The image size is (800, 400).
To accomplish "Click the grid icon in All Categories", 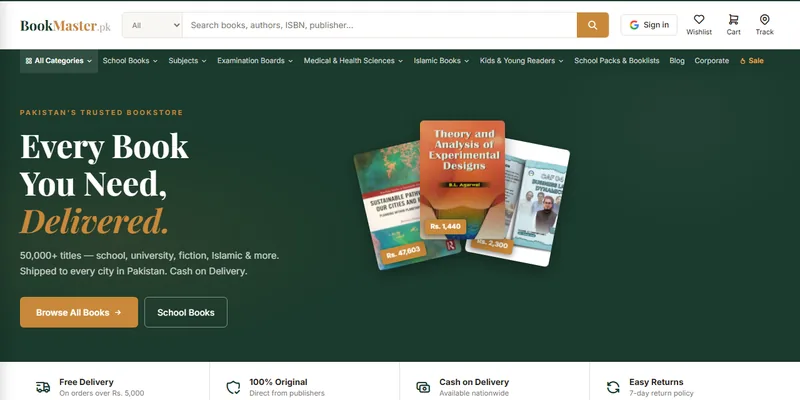I will click(x=29, y=61).
